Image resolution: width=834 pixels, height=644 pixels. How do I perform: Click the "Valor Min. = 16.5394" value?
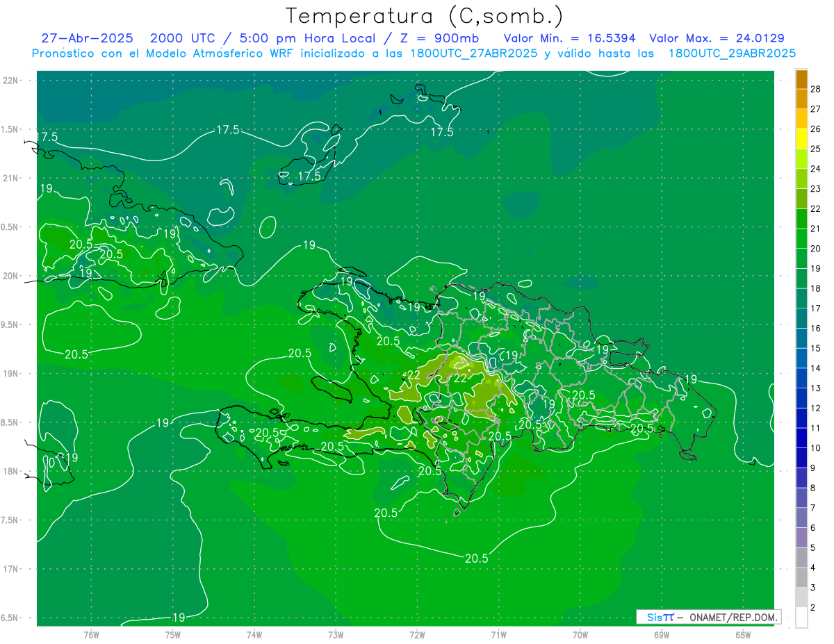pos(569,38)
